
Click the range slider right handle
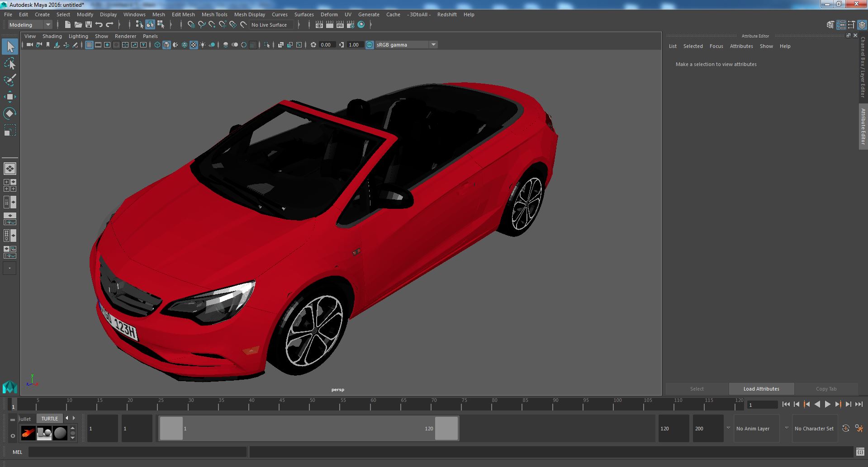pyautogui.click(x=446, y=428)
